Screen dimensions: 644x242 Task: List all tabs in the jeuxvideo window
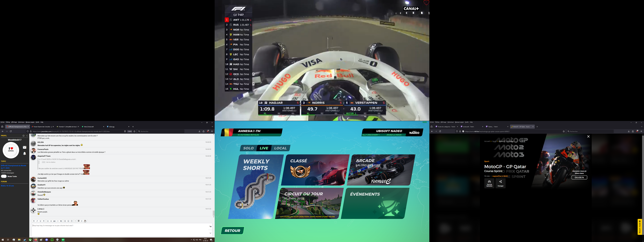(212, 127)
